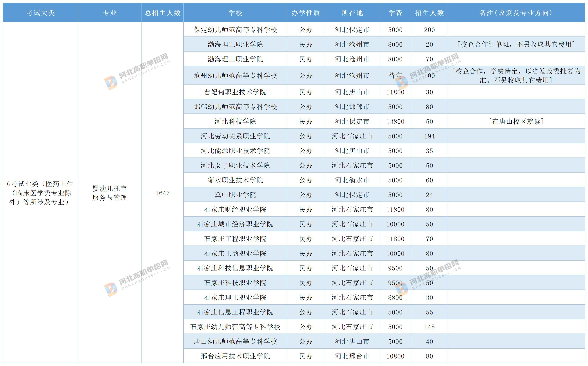The height and width of the screenshot is (366, 588).
Task: Select the 石家庄幼儿师范高等专科学校 cell
Action: pyautogui.click(x=235, y=327)
